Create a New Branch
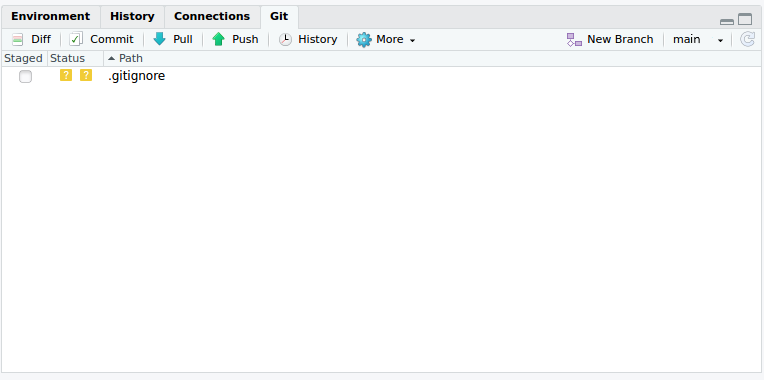This screenshot has width=764, height=380. (x=610, y=39)
